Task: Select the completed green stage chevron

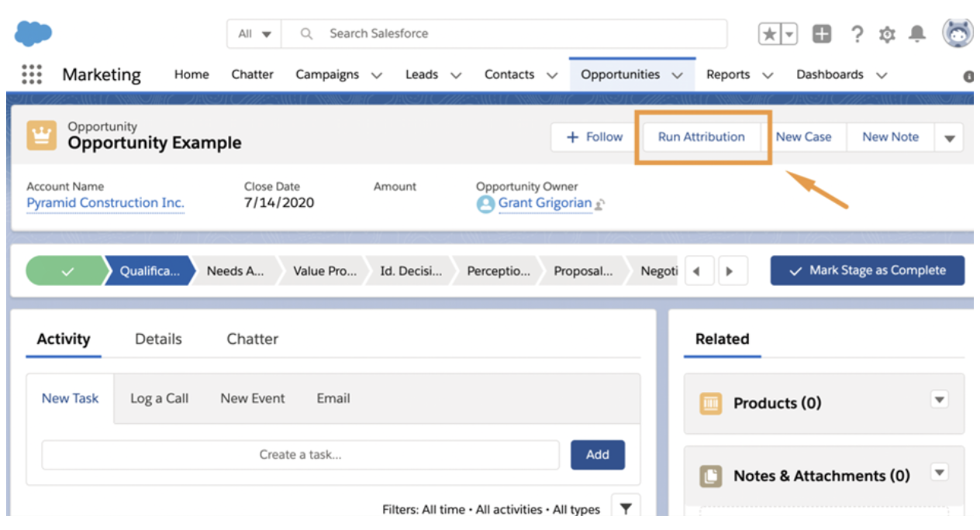Action: pos(67,272)
